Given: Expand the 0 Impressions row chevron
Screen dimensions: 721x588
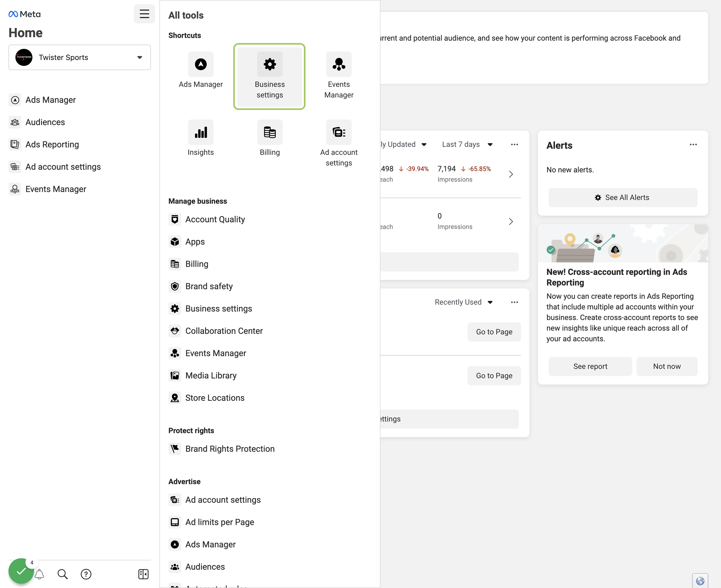Looking at the screenshot, I should (511, 221).
